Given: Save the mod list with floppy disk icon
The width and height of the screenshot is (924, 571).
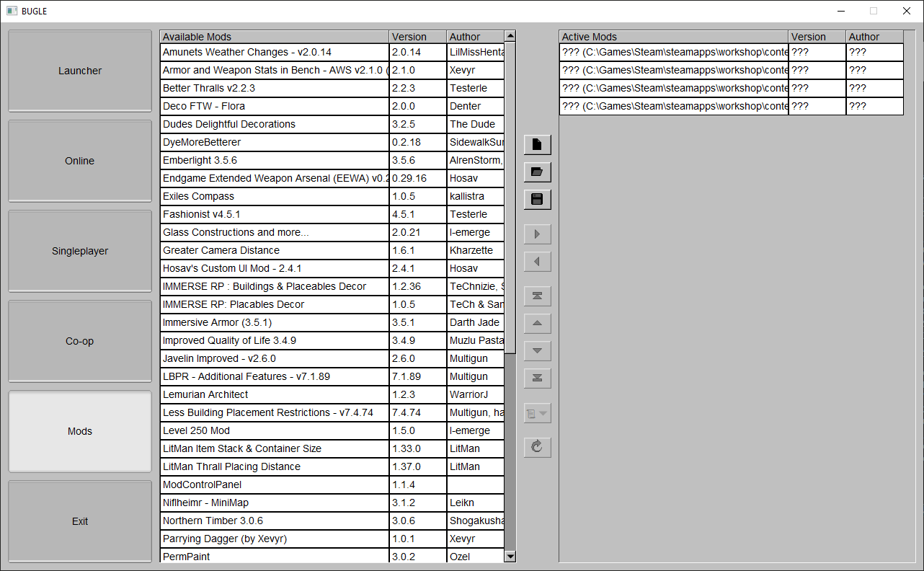Looking at the screenshot, I should (537, 199).
